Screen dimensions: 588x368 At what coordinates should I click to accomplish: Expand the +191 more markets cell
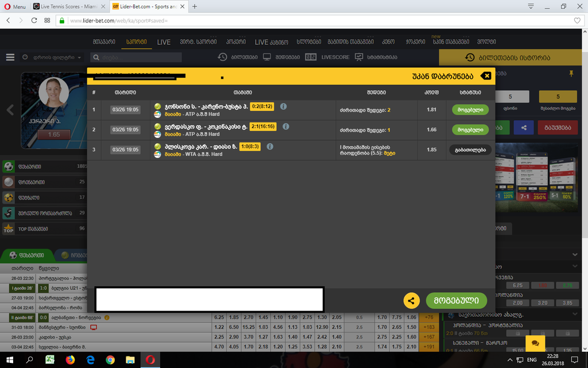click(429, 347)
